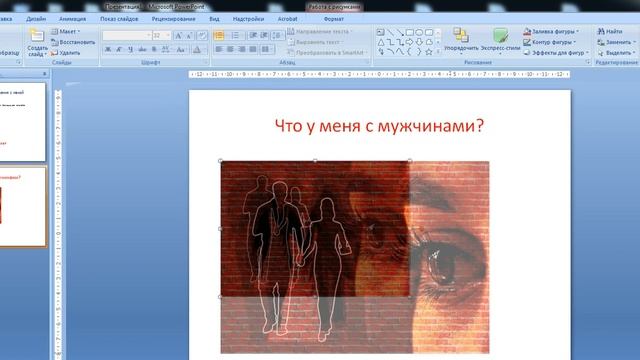The image size is (640, 360).
Task: Click the clear formatting icon
Action: coord(202,36)
